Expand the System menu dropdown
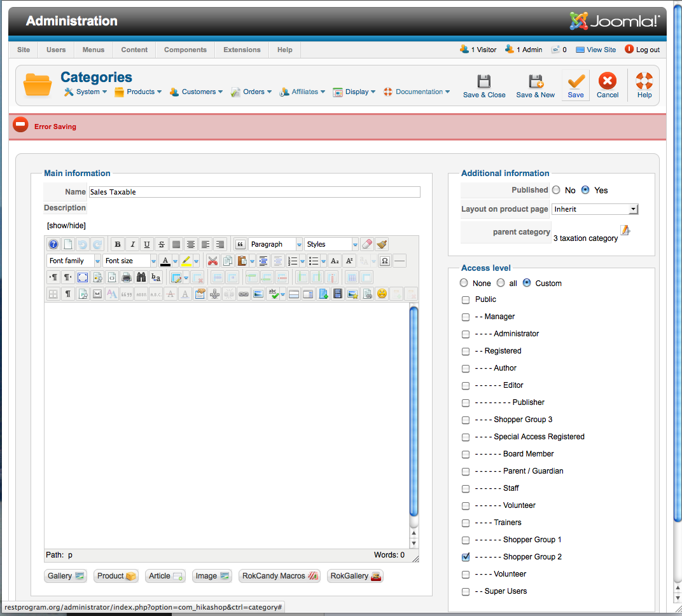This screenshot has width=682, height=616. tap(86, 92)
